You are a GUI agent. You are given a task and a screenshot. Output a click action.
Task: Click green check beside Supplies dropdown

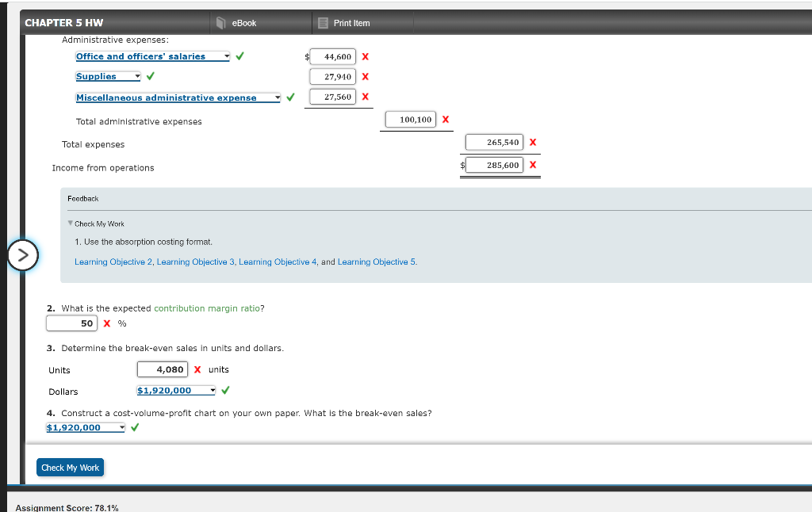[151, 76]
